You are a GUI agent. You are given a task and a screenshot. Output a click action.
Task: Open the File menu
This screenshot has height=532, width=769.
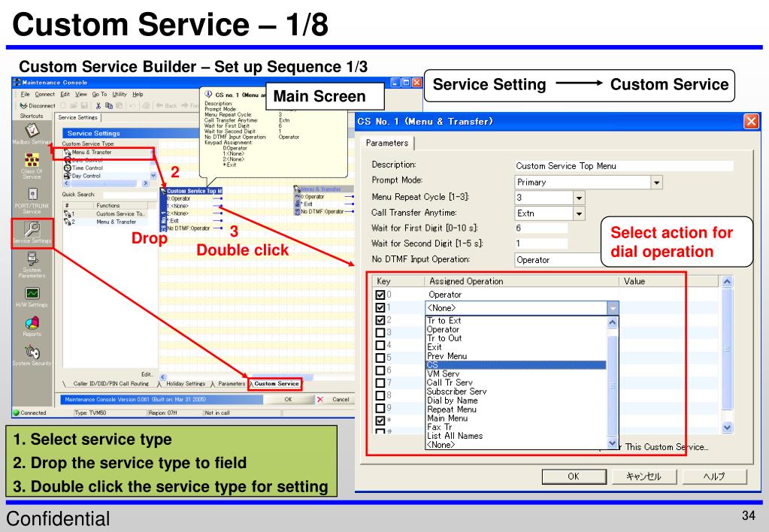tap(25, 94)
